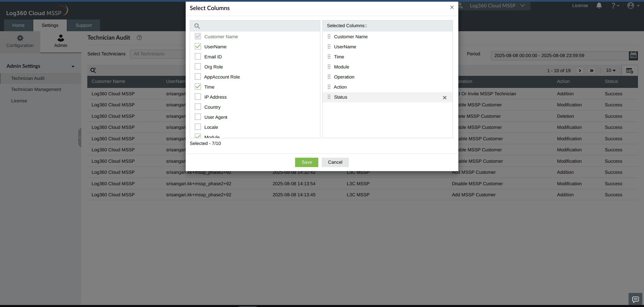This screenshot has height=307, width=644.
Task: Change rows per page dropdown
Action: click(611, 70)
